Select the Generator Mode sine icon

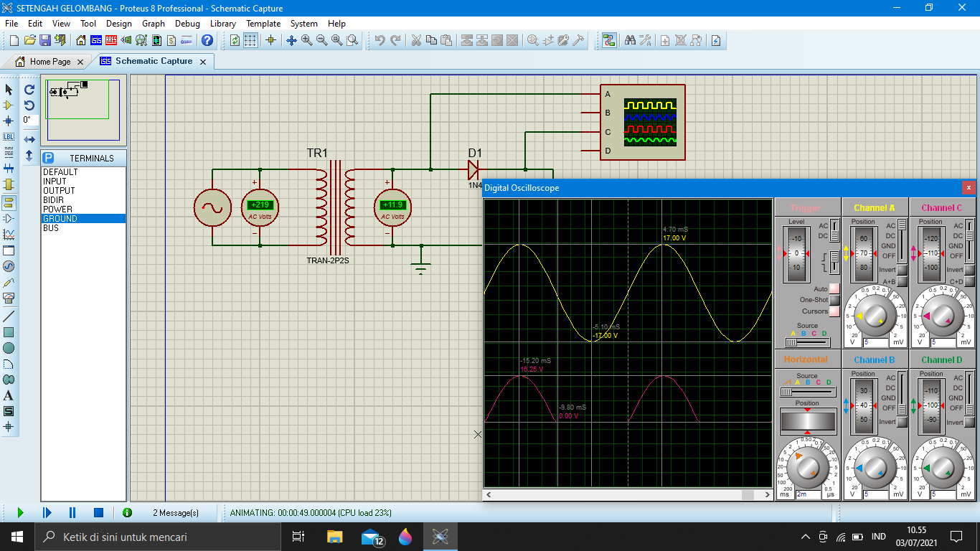pyautogui.click(x=9, y=266)
